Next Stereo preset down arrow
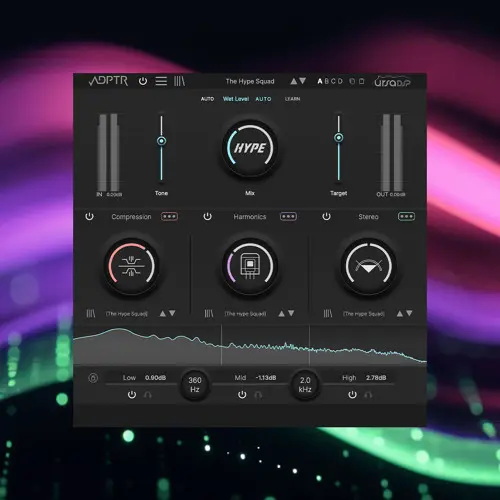This screenshot has width=500, height=500. click(409, 314)
